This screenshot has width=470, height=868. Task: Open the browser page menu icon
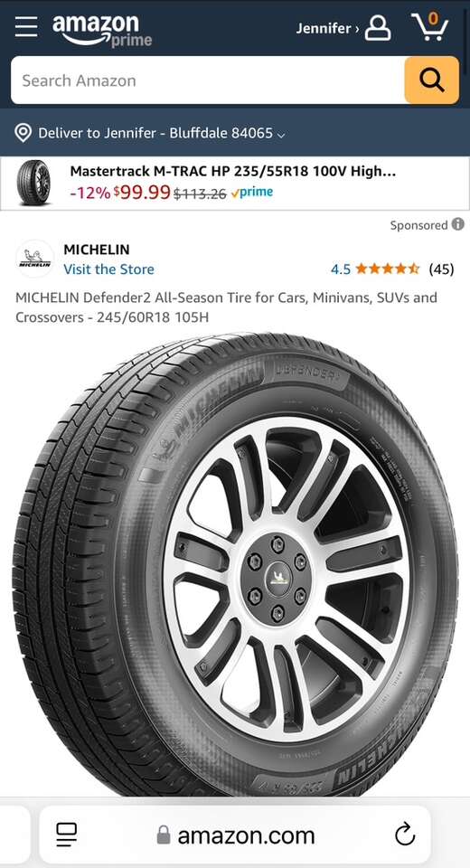[66, 835]
